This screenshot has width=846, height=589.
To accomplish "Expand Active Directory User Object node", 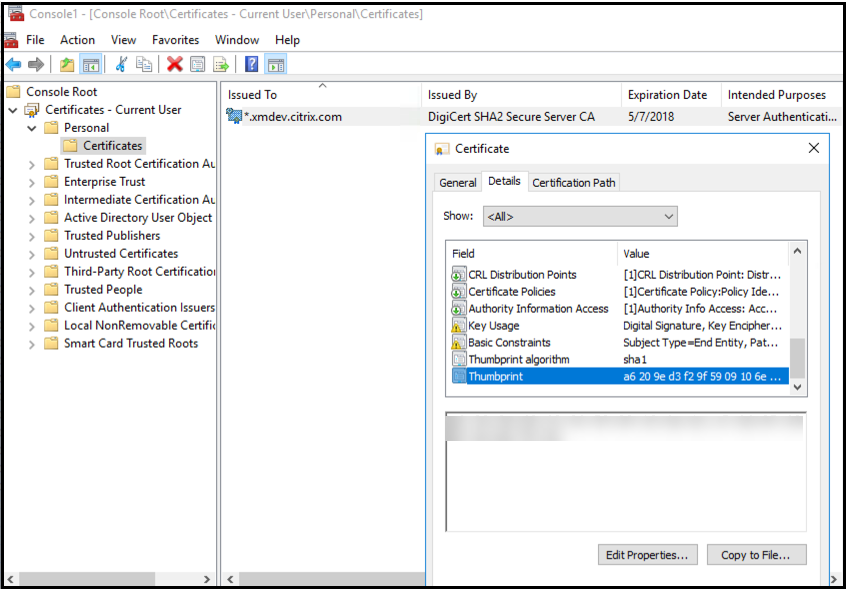I will pos(32,218).
